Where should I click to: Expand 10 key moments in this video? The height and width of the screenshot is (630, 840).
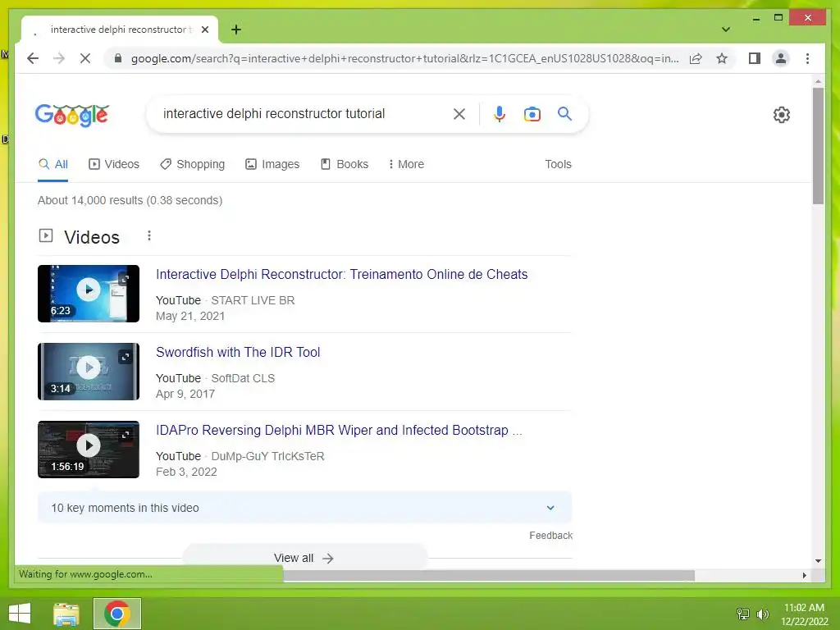[304, 507]
